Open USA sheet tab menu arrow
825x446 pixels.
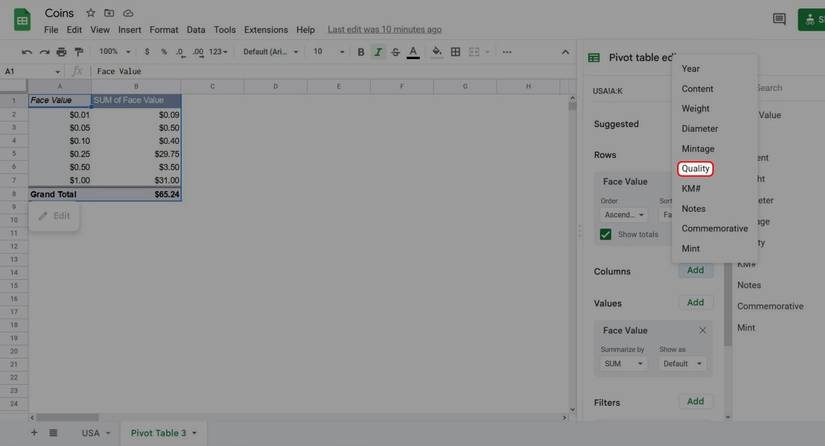[x=108, y=433]
